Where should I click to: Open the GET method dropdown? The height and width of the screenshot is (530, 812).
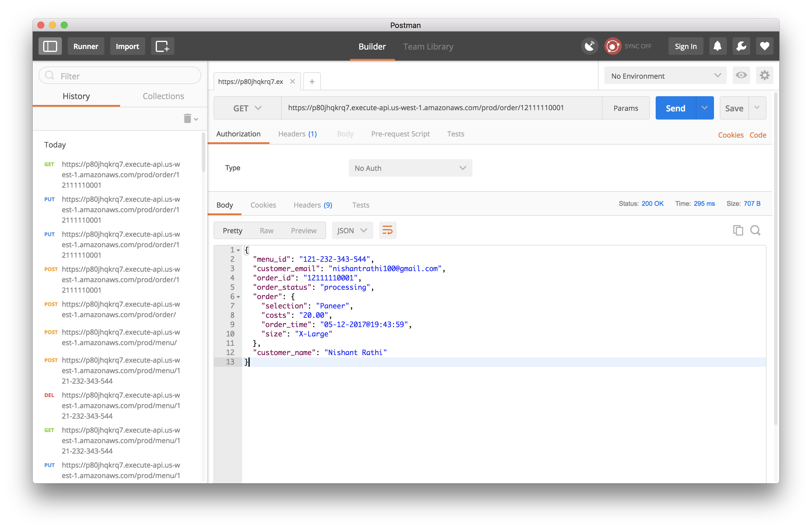(x=247, y=108)
